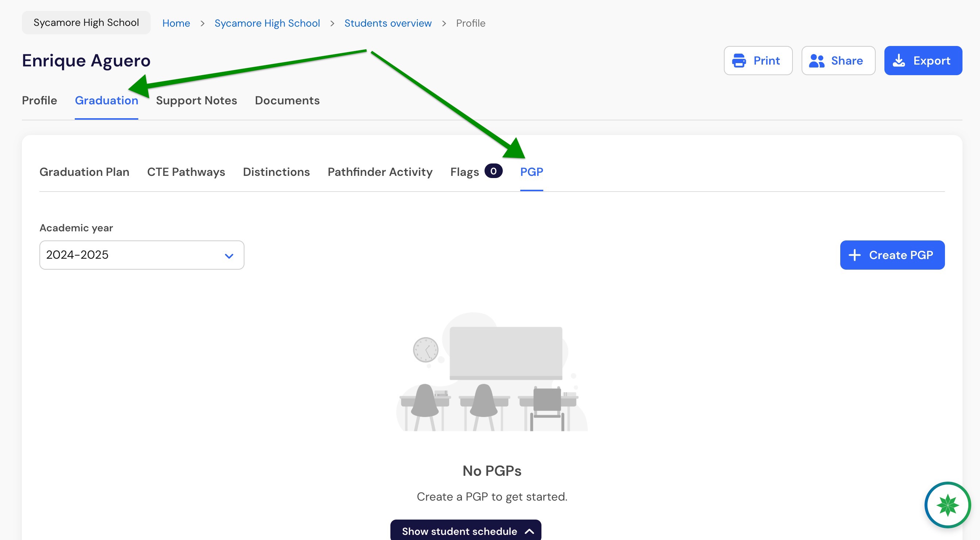Screen dimensions: 980x540
Task: Click the Share button label
Action: 847,61
